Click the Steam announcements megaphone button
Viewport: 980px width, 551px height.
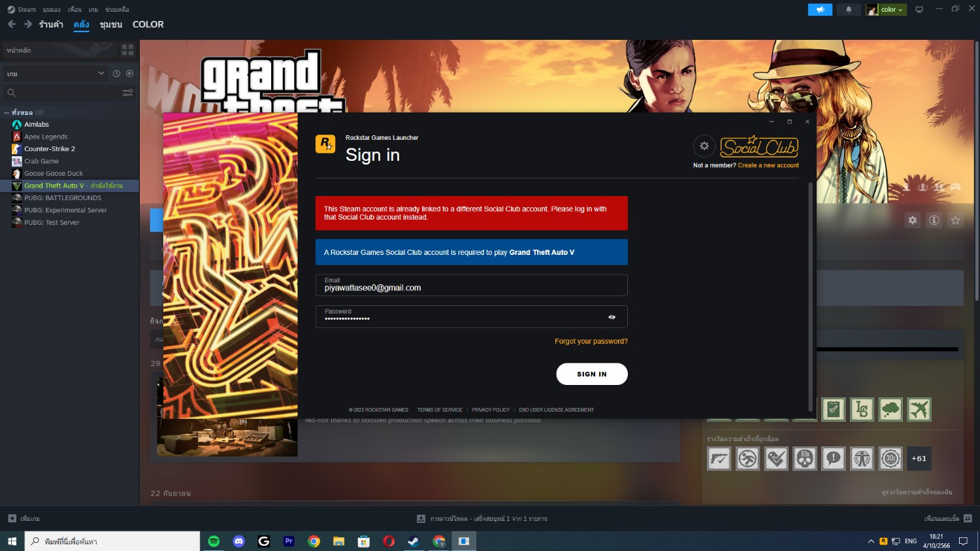[x=820, y=9]
